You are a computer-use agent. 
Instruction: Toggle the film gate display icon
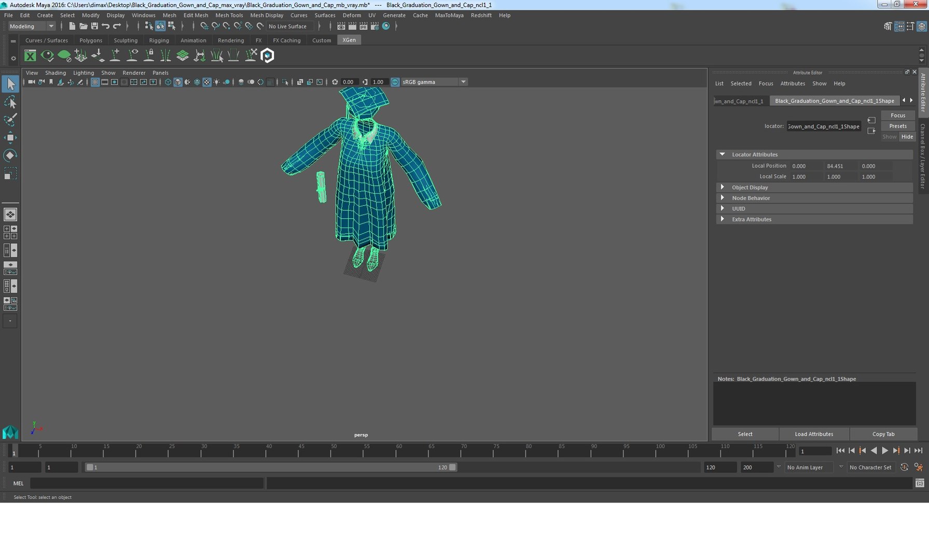click(x=105, y=82)
